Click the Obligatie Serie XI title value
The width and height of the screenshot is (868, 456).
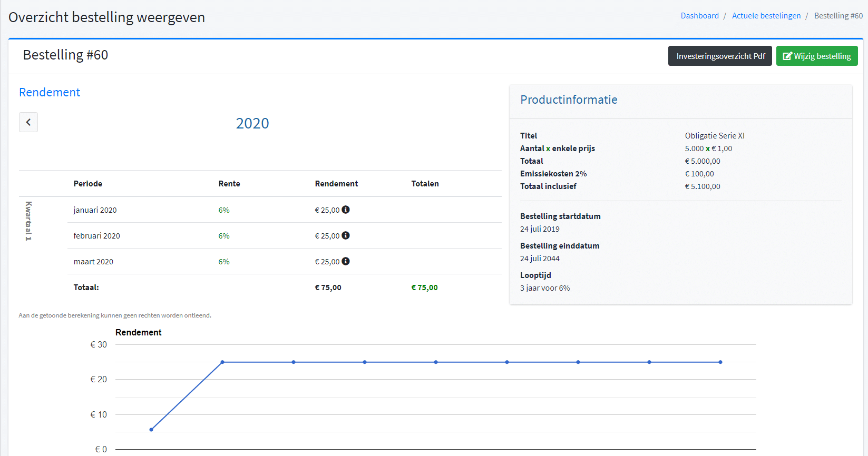tap(715, 136)
